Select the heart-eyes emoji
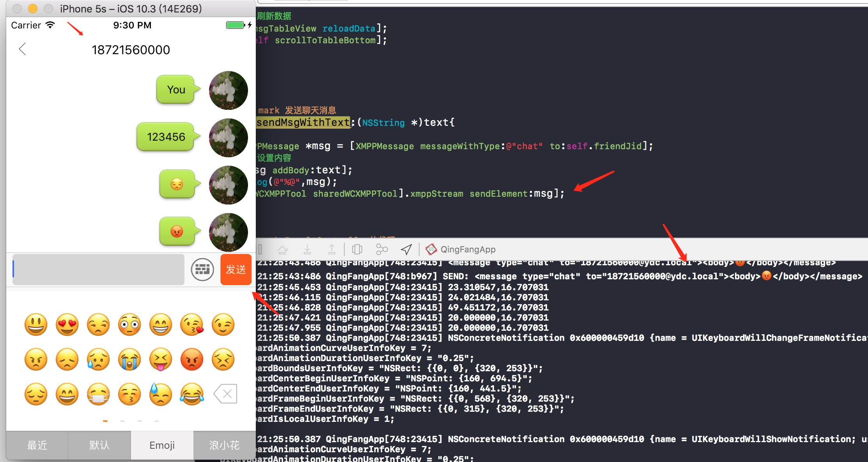Image resolution: width=868 pixels, height=462 pixels. coord(67,324)
